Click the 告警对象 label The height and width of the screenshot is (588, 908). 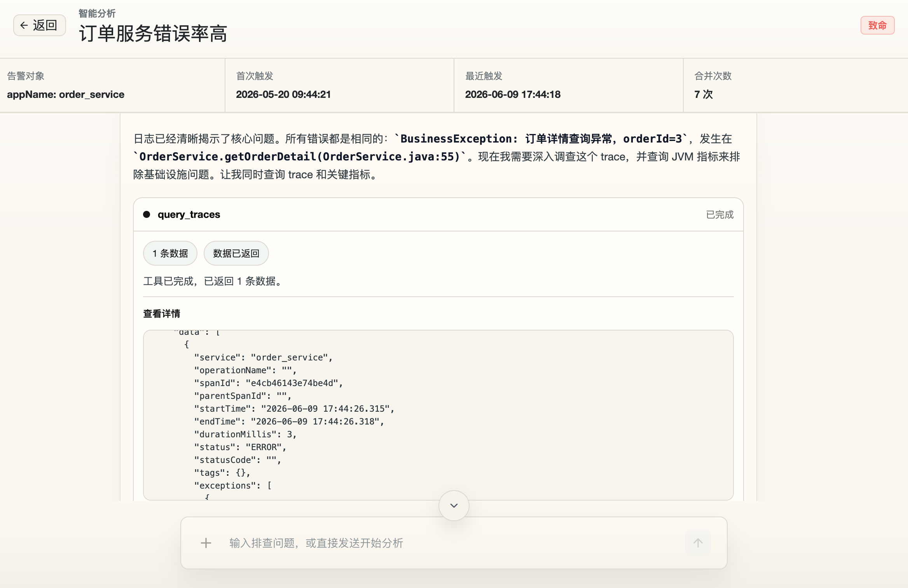pyautogui.click(x=26, y=76)
